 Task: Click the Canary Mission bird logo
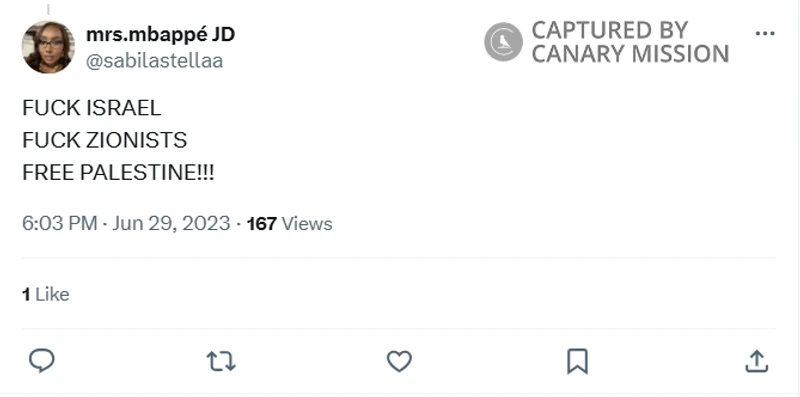(504, 42)
